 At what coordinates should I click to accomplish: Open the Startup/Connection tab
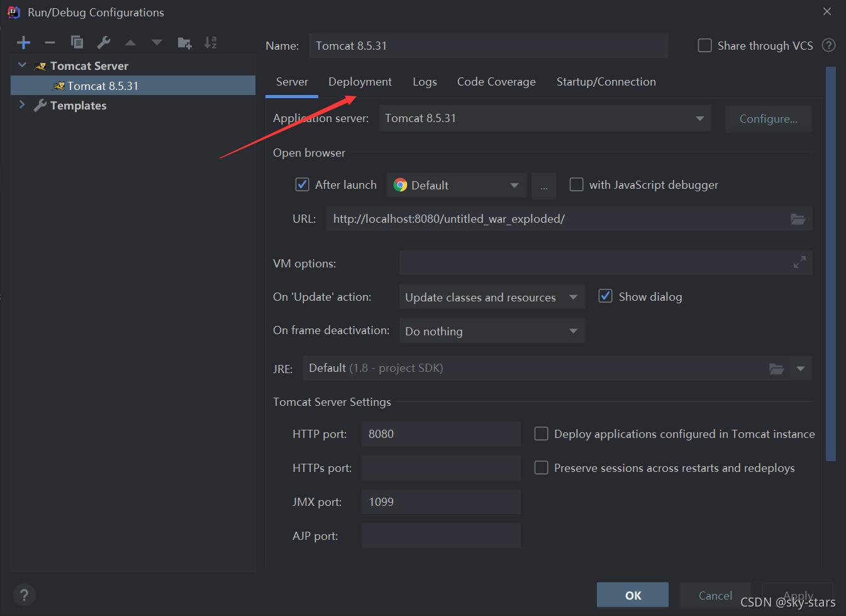click(606, 82)
